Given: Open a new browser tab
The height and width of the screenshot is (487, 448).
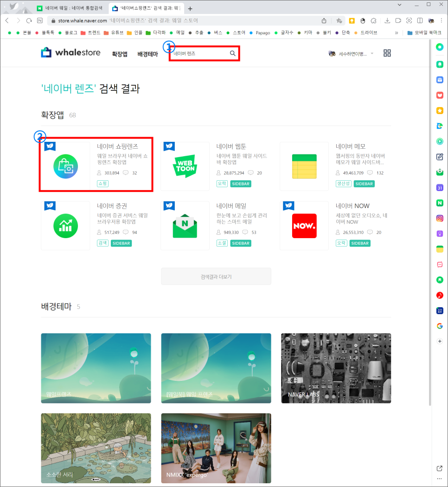Looking at the screenshot, I should click(x=190, y=9).
